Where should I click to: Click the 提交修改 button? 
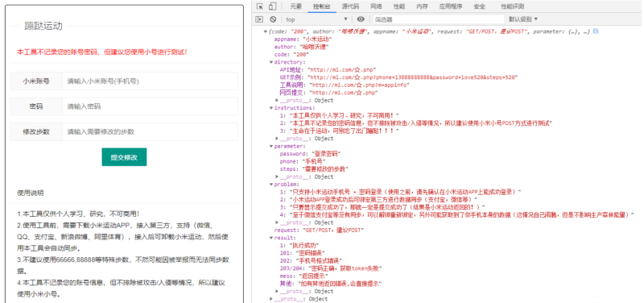[x=124, y=157]
